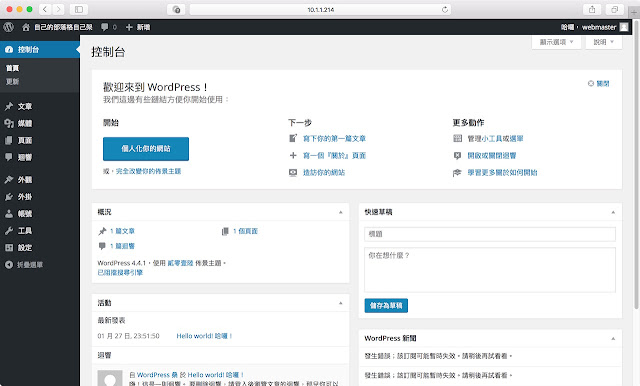Open 媒體 media library icon in sidebar
Image resolution: width=640 pixels, height=386 pixels.
point(9,123)
